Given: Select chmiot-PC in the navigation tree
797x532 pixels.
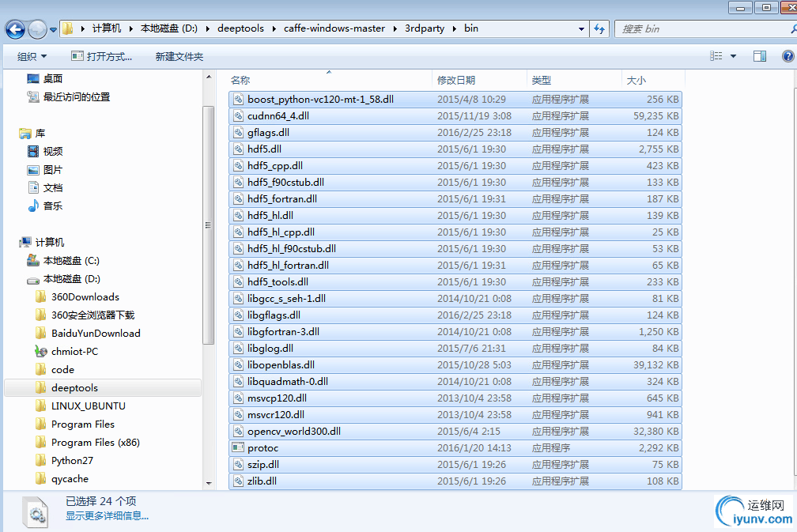Looking at the screenshot, I should 74,352.
